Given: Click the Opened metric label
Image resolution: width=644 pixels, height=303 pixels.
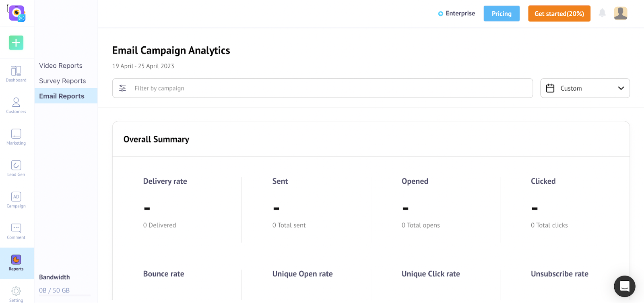Looking at the screenshot, I should (415, 181).
